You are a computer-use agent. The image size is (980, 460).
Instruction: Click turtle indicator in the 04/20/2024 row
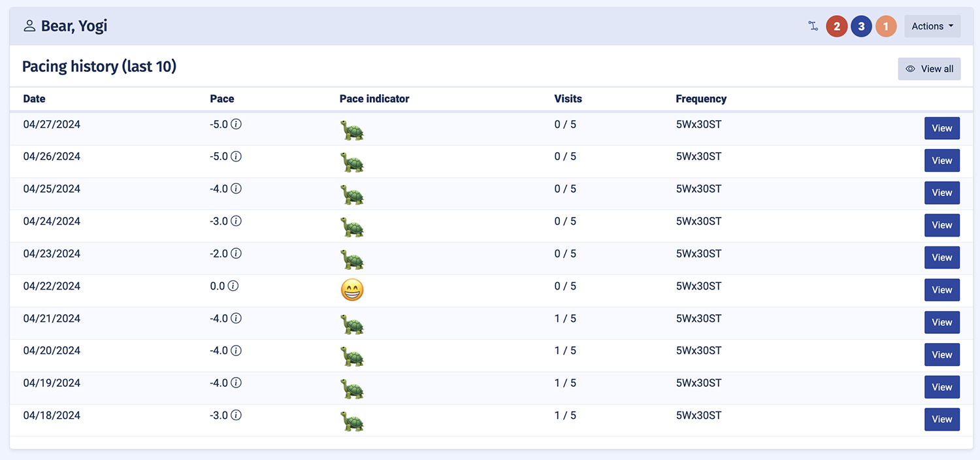(x=352, y=356)
